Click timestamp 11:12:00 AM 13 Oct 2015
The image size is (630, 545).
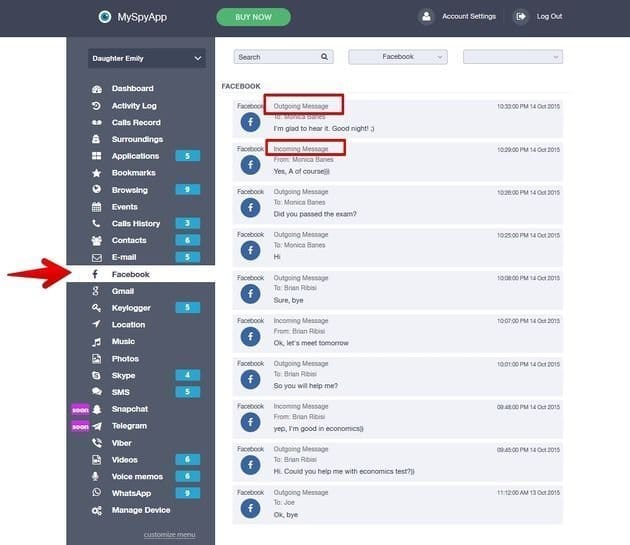(528, 493)
